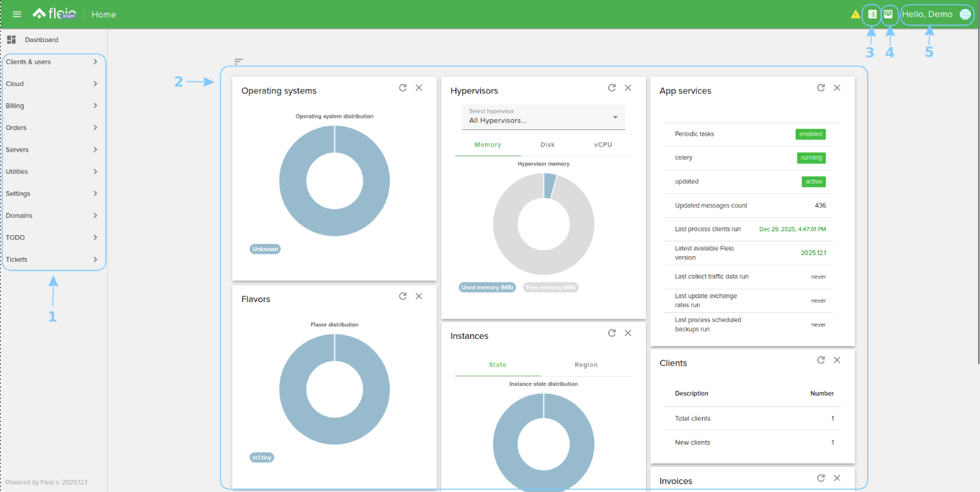Open the All Hypervisors dropdown

[x=543, y=117]
